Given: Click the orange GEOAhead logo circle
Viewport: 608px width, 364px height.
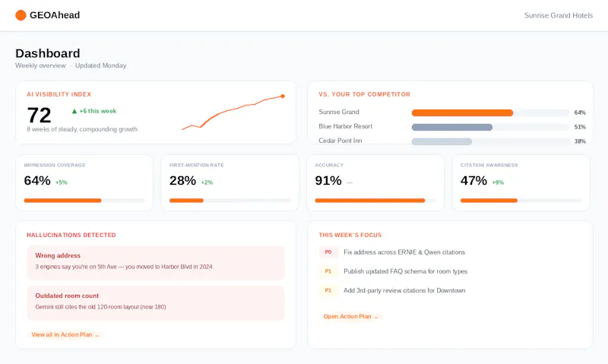Looking at the screenshot, I should [x=21, y=15].
